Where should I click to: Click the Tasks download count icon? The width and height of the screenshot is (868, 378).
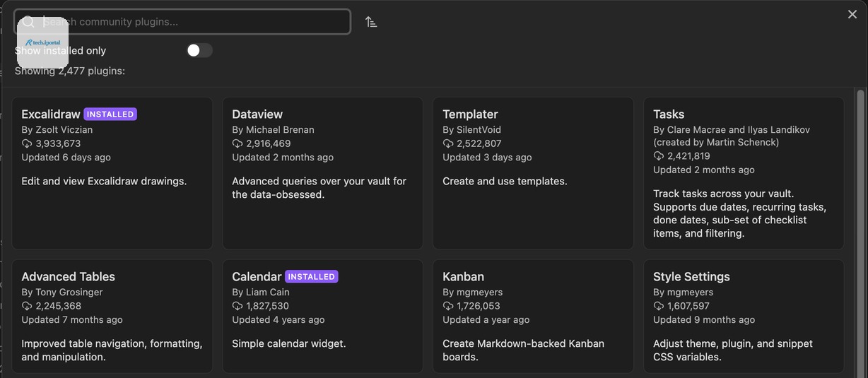pos(659,156)
